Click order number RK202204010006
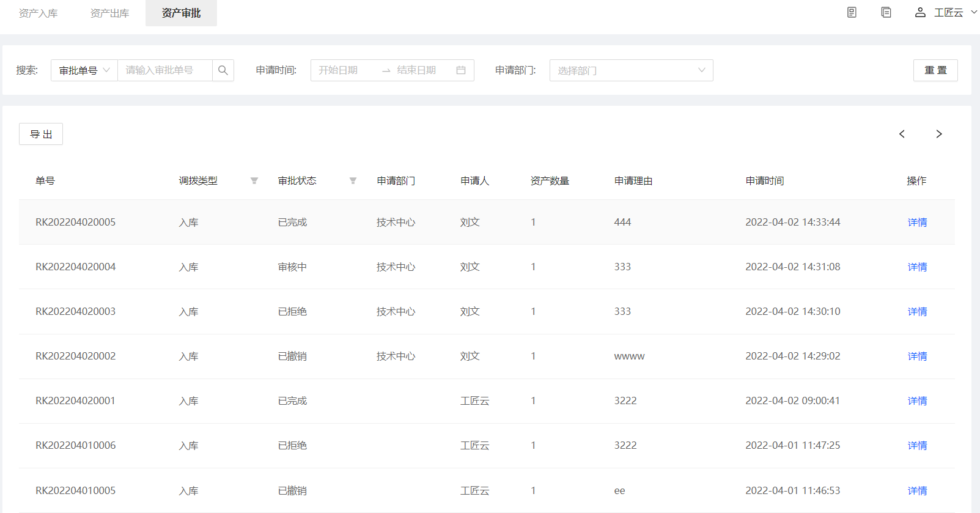 click(75, 446)
